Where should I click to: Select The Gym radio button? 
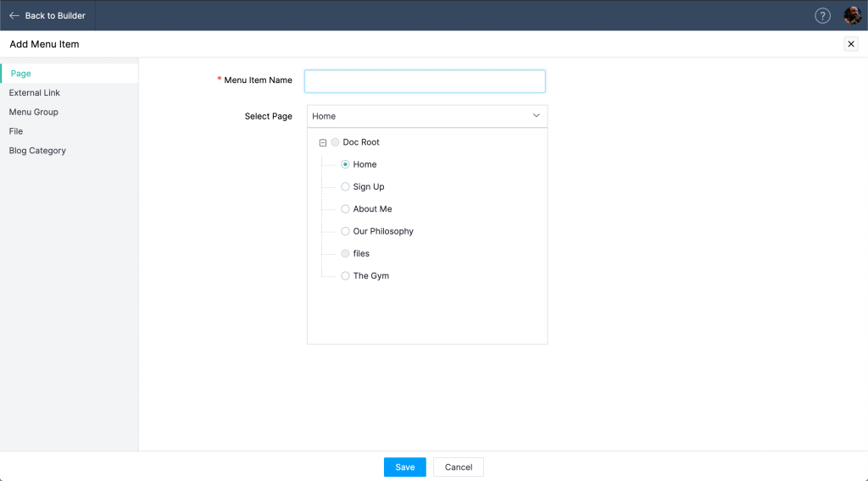[345, 275]
